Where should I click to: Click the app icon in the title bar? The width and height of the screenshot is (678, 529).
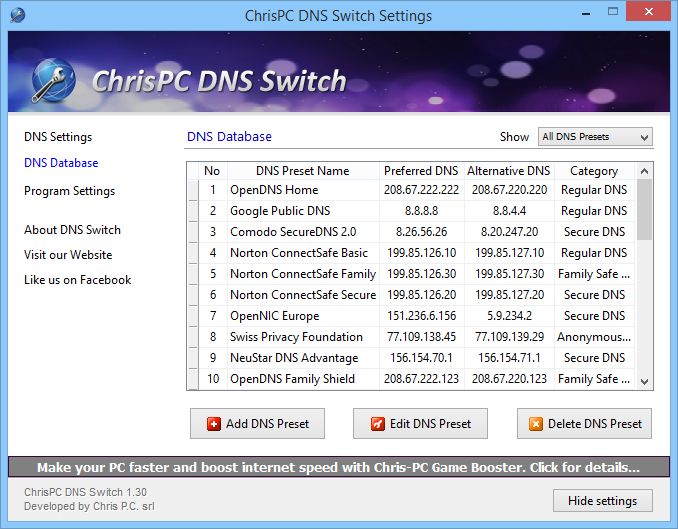[x=17, y=16]
